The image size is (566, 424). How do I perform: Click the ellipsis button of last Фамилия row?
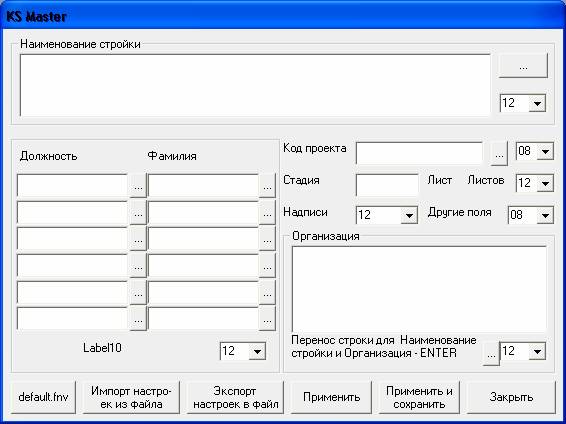point(267,319)
